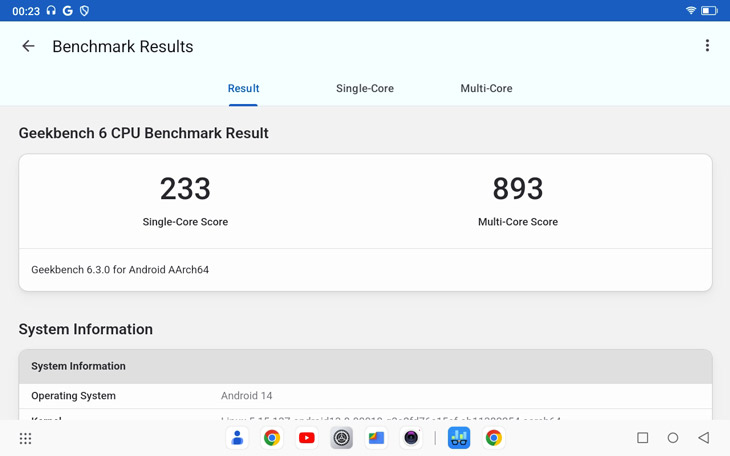Image resolution: width=730 pixels, height=456 pixels.
Task: Open the Chrome icon right of Geekbench
Action: pyautogui.click(x=493, y=438)
